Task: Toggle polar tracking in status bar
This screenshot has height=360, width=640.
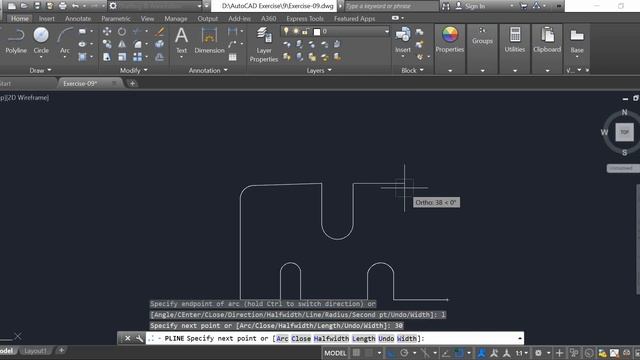Action: click(404, 353)
